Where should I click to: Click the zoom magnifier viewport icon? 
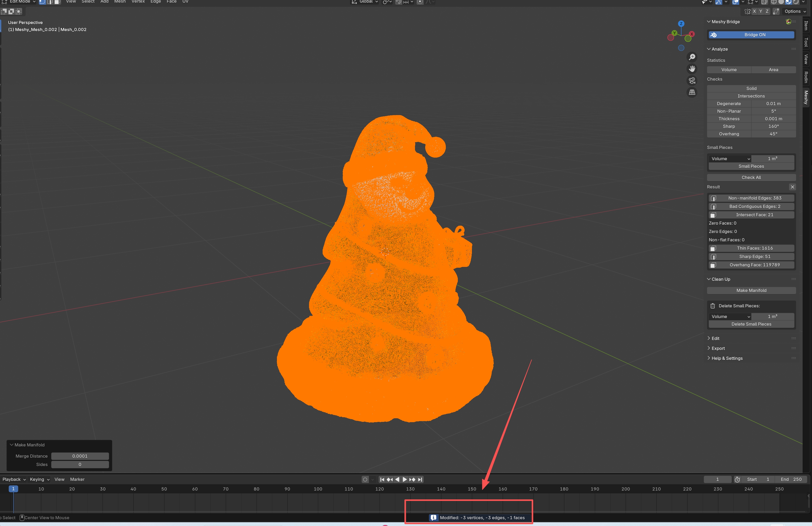[692, 57]
